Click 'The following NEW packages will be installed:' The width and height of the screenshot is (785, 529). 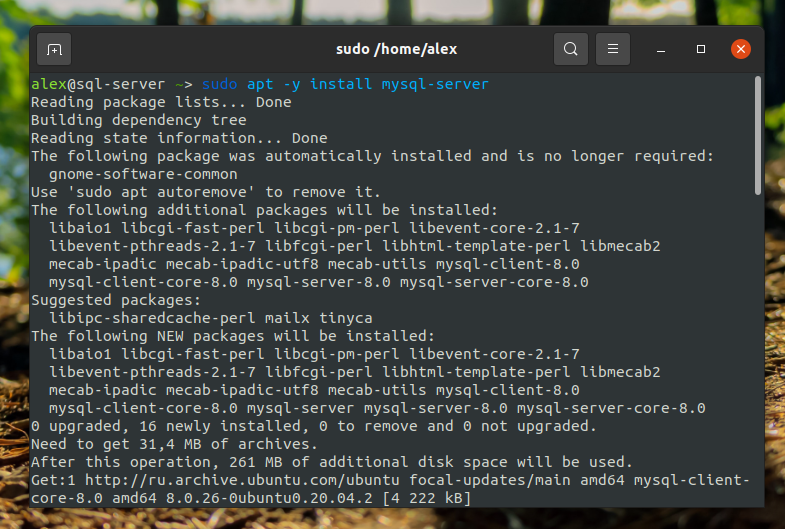point(233,336)
